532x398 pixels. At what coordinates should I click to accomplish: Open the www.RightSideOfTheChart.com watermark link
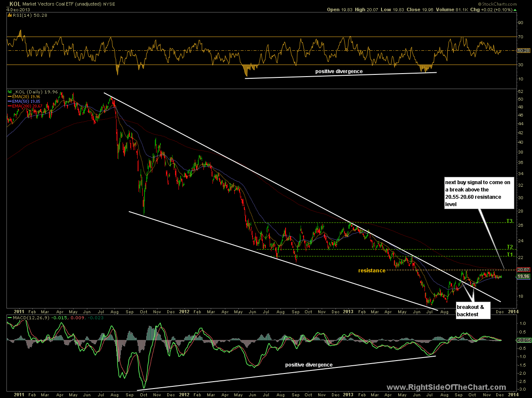pos(446,387)
